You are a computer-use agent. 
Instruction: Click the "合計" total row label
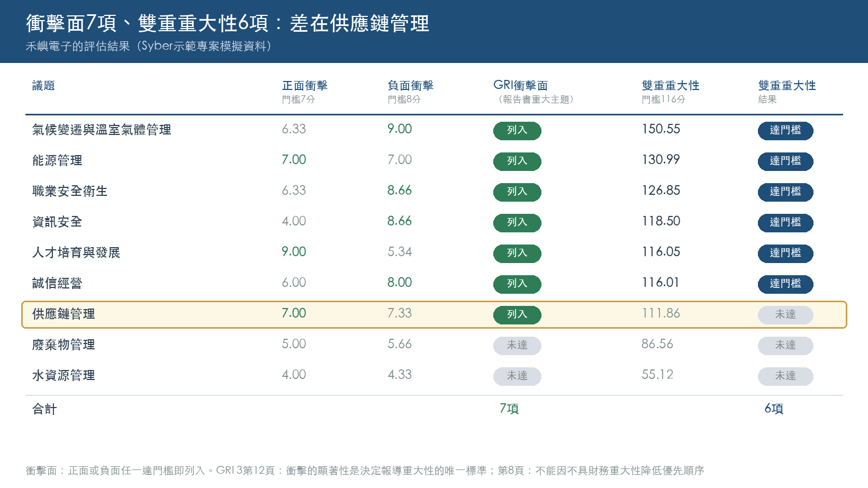coord(44,409)
